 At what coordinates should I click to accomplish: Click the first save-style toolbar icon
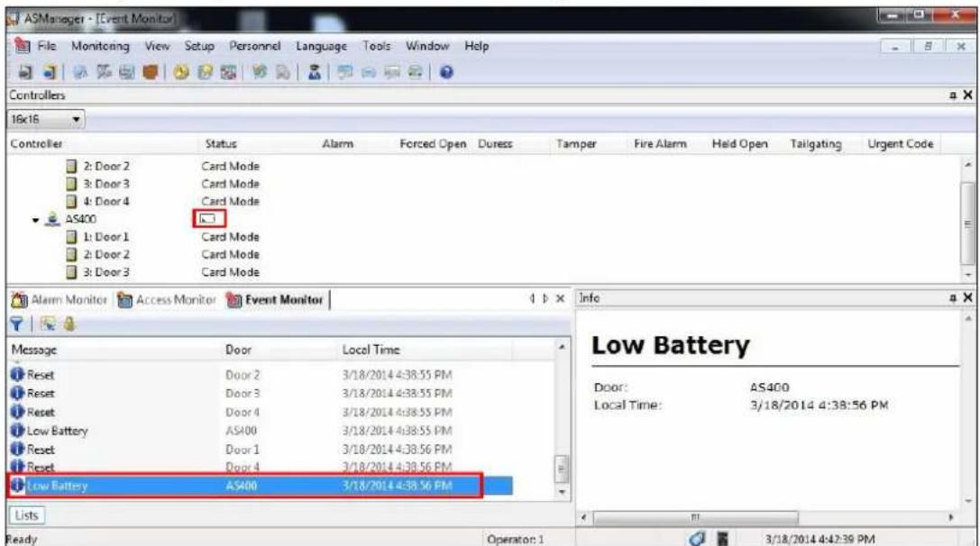pyautogui.click(x=25, y=72)
